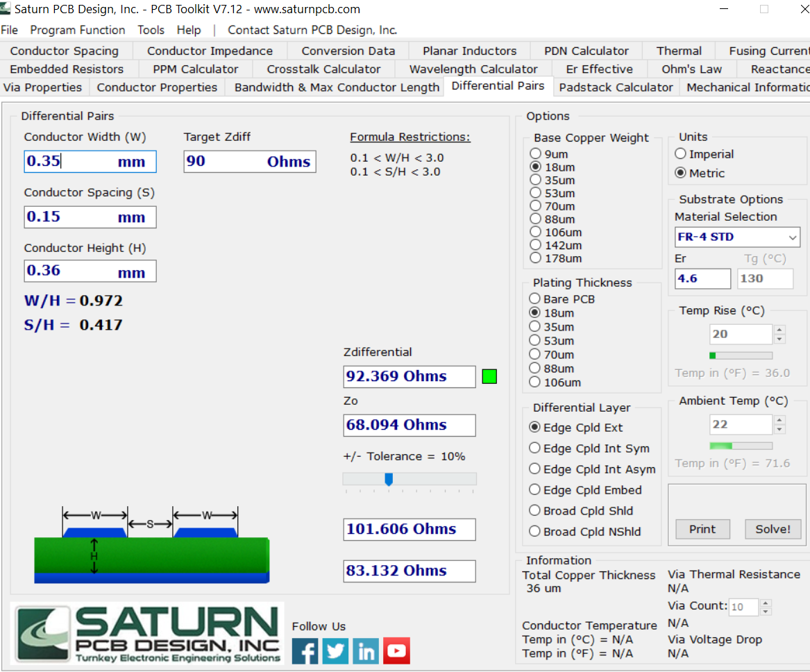Select Broad Cpld Shld layer
Screen dimensions: 810x672
point(534,510)
